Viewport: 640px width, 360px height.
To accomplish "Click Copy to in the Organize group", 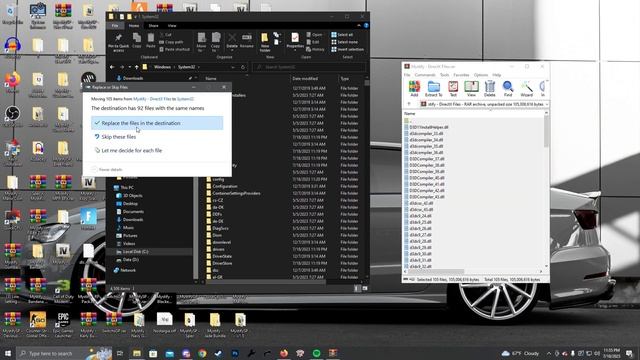I will coord(216,42).
